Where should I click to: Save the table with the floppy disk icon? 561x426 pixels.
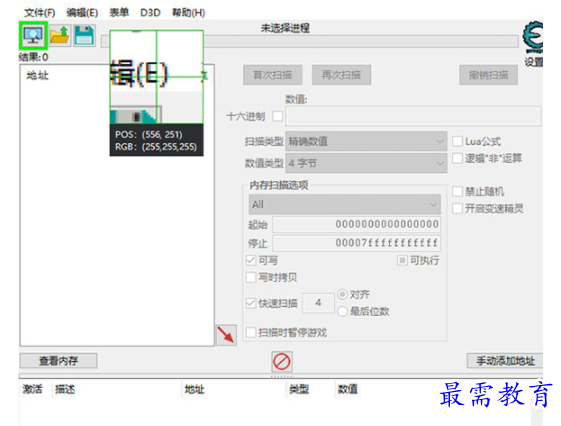84,35
